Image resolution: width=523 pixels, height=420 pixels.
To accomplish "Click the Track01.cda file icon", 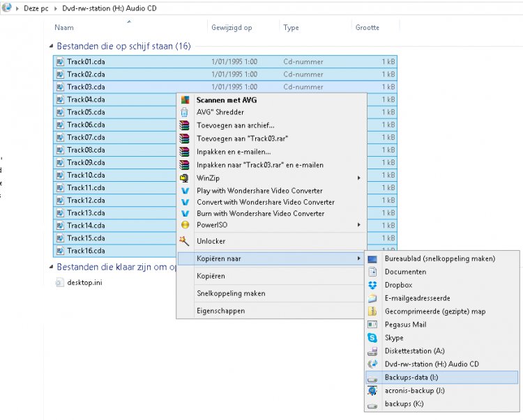I will pos(60,61).
